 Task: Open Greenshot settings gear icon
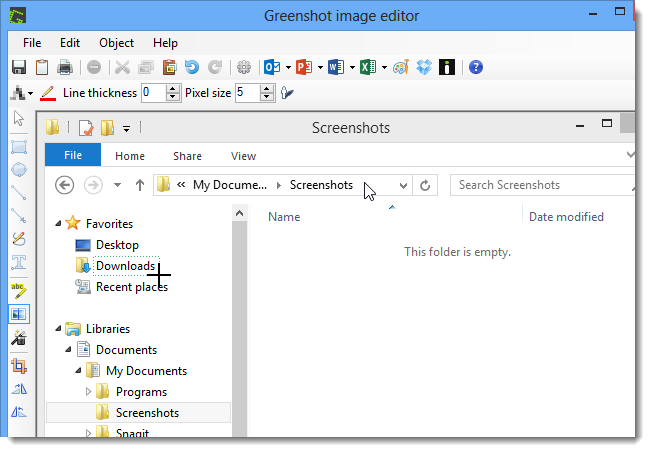point(243,67)
